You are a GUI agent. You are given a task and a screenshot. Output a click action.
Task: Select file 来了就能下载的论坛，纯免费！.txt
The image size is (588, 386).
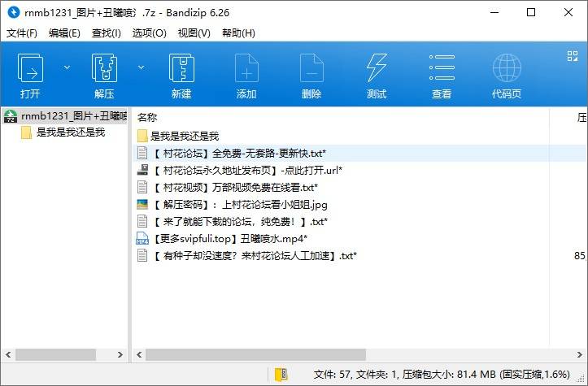pyautogui.click(x=240, y=222)
